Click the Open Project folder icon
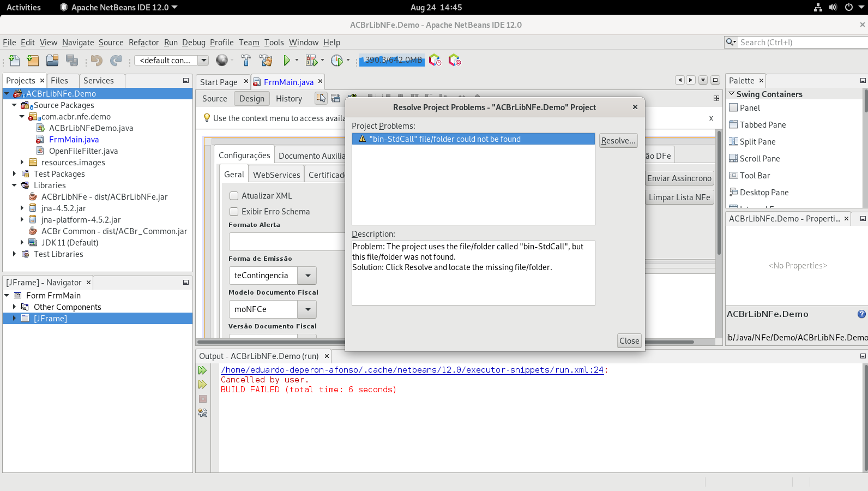Screen dimensions: 868x491 tap(52, 61)
